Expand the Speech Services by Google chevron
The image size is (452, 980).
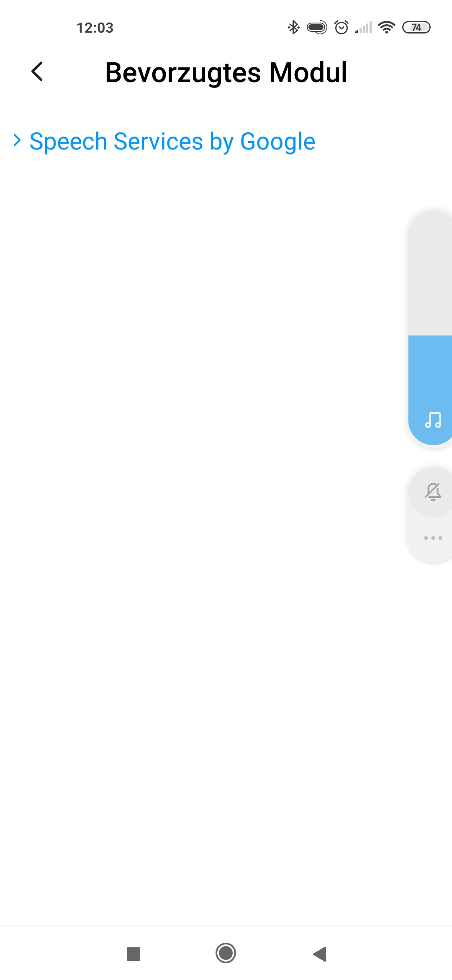point(17,140)
